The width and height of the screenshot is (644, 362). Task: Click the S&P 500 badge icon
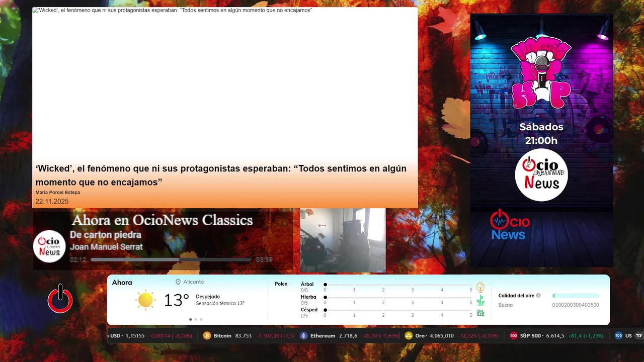pyautogui.click(x=513, y=336)
